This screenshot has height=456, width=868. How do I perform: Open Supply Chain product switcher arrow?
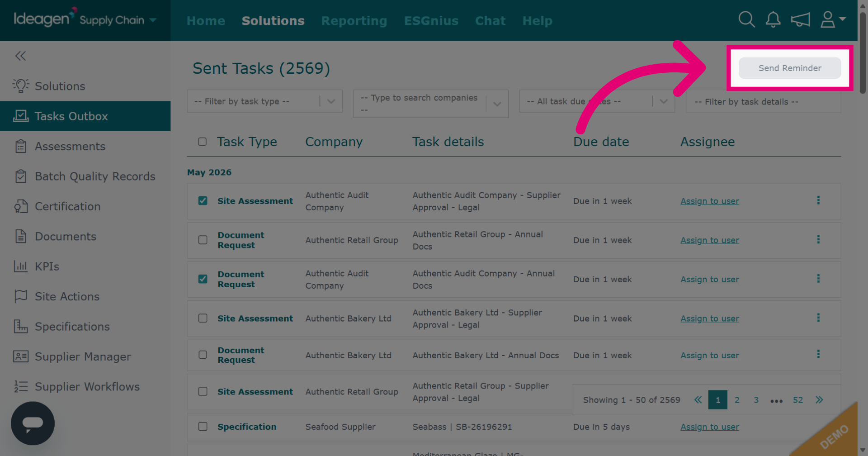(153, 20)
